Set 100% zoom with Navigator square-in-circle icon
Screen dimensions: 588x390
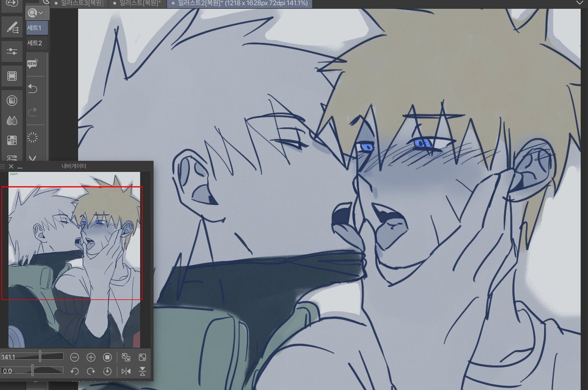(x=107, y=357)
